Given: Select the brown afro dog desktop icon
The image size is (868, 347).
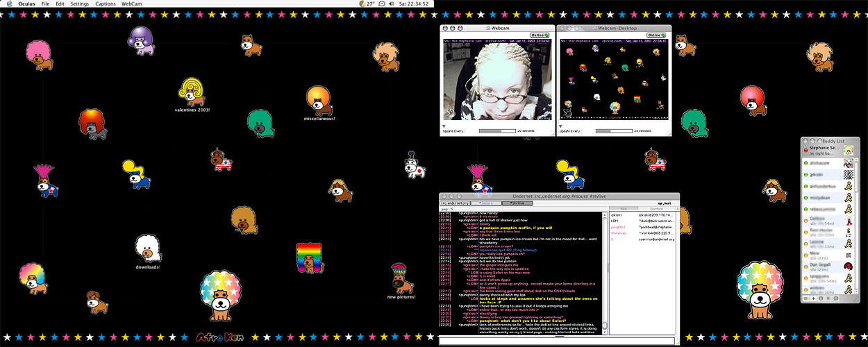Looking at the screenshot, I should pos(244,220).
